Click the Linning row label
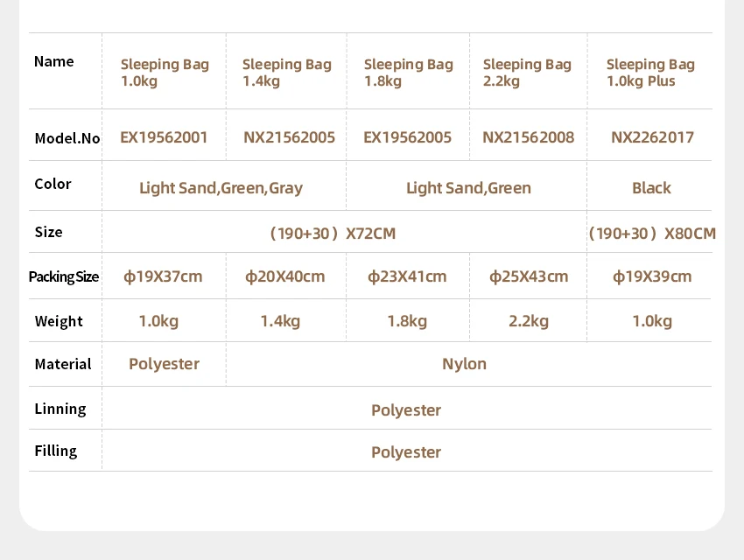The image size is (744, 560). point(60,409)
